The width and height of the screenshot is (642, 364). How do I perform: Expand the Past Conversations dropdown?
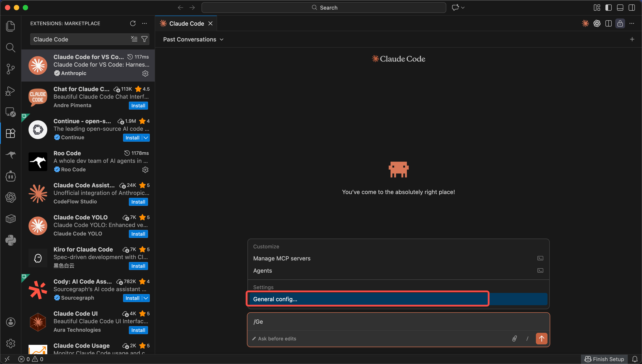(x=193, y=39)
